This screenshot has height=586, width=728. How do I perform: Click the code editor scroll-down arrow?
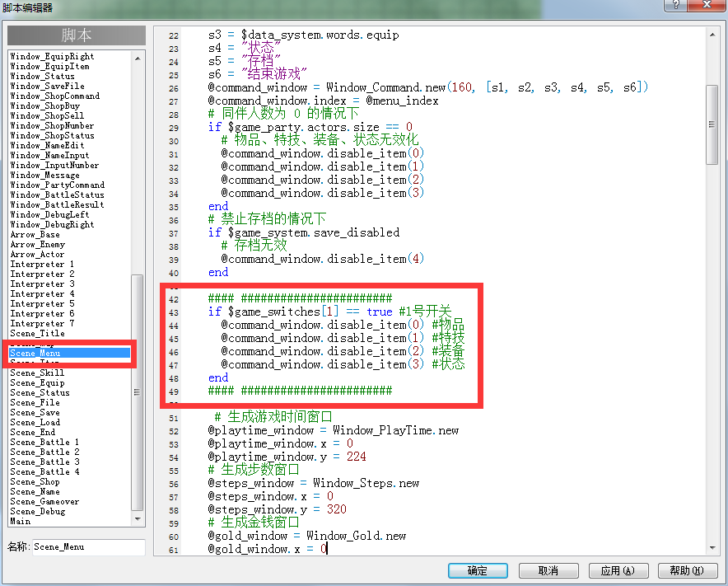coord(712,548)
